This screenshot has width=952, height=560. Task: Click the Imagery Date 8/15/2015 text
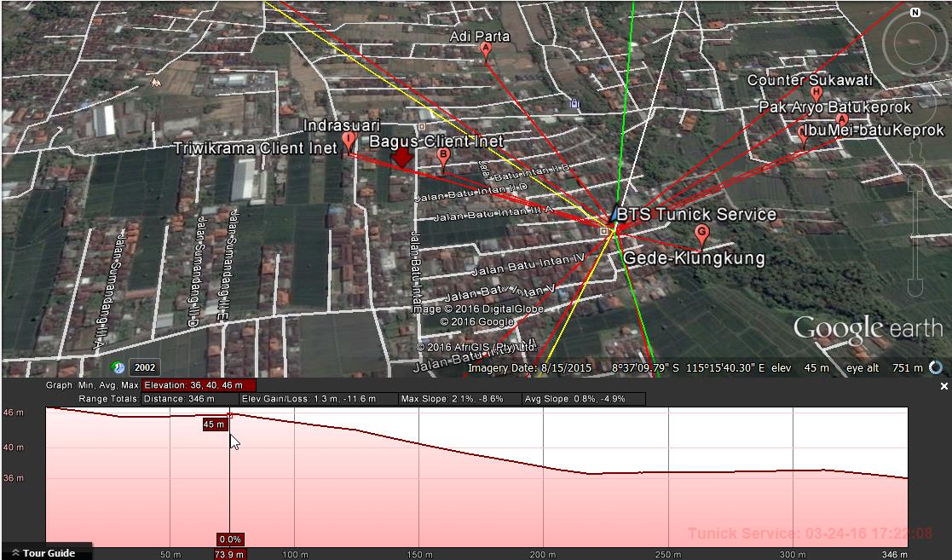point(530,368)
